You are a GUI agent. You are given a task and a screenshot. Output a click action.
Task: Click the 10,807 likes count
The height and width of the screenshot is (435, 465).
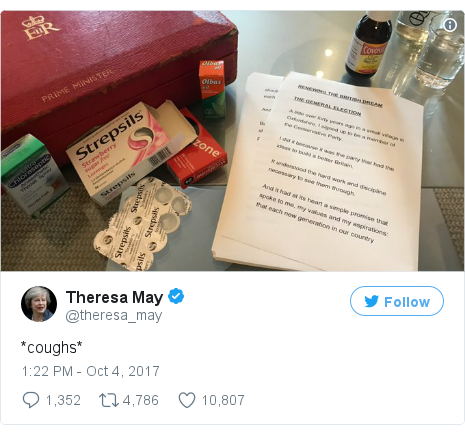point(223,400)
